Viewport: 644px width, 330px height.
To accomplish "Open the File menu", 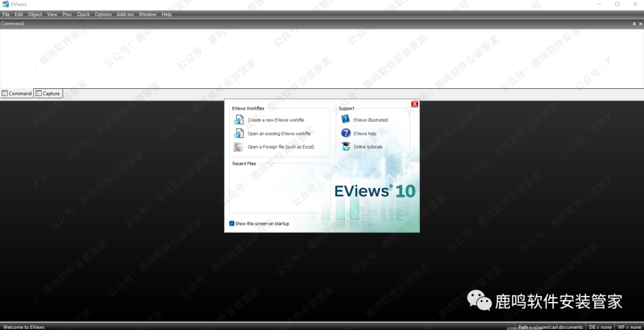I will pyautogui.click(x=6, y=14).
